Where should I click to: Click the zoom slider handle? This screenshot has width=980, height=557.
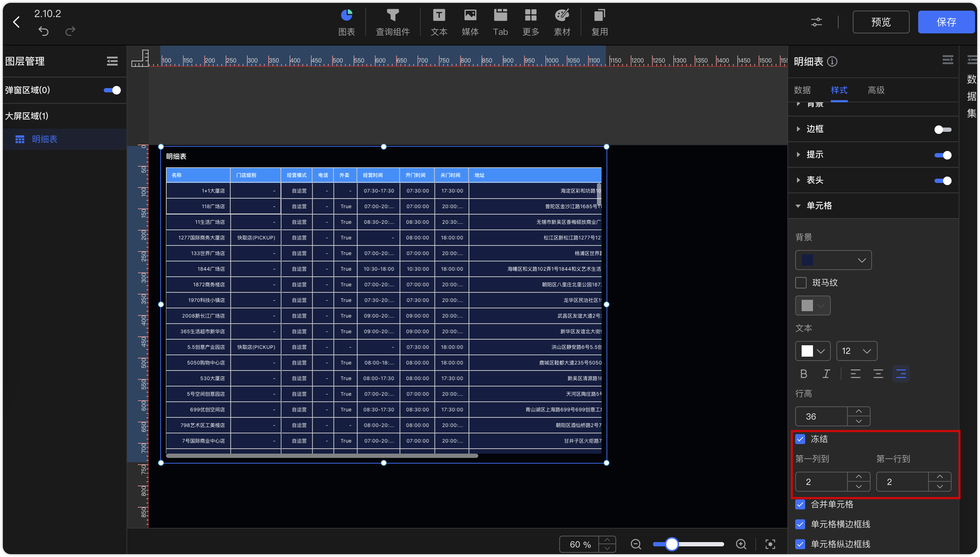(x=672, y=544)
